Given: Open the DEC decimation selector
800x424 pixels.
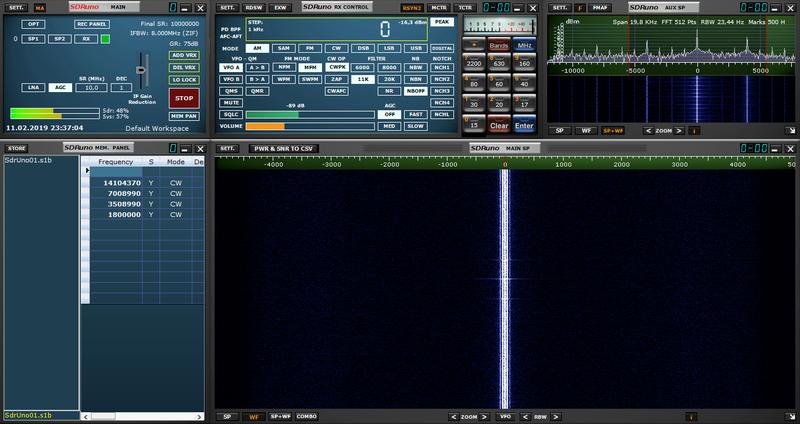Looking at the screenshot, I should point(121,88).
